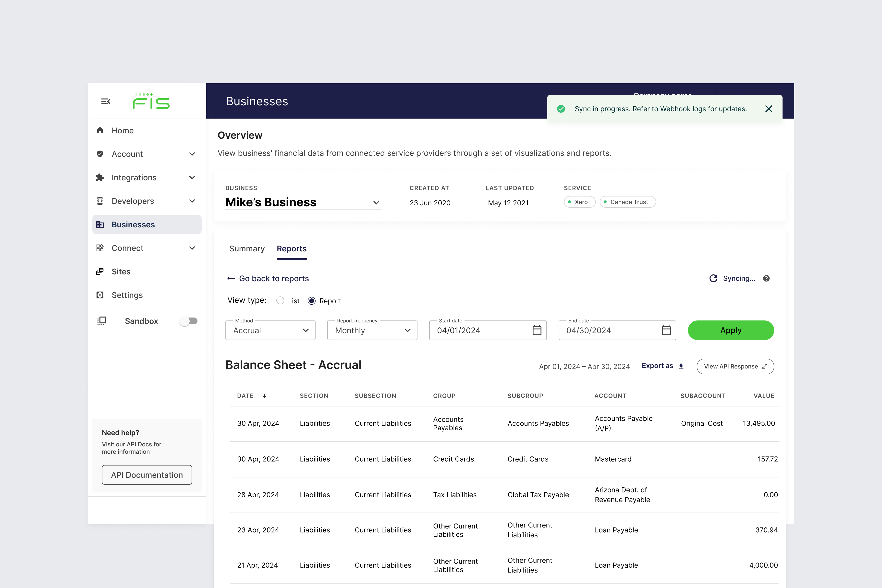Select the Report view type
This screenshot has height=588, width=882.
coord(312,301)
